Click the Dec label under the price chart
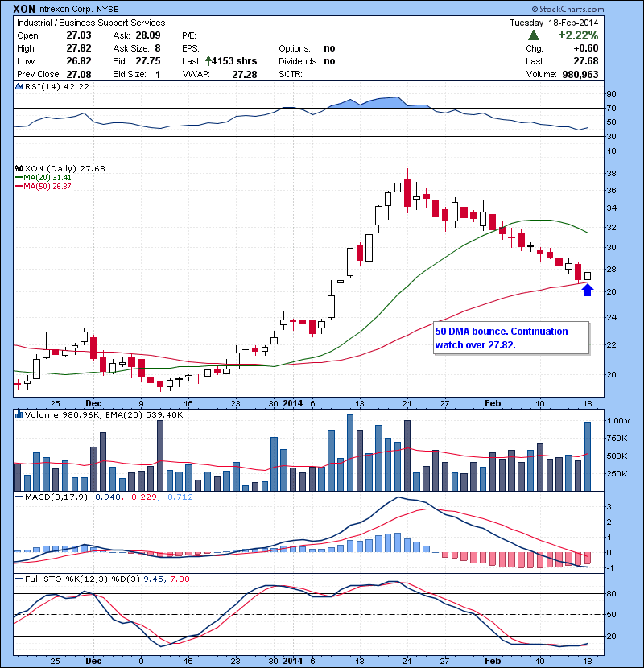The image size is (644, 668). 93,402
